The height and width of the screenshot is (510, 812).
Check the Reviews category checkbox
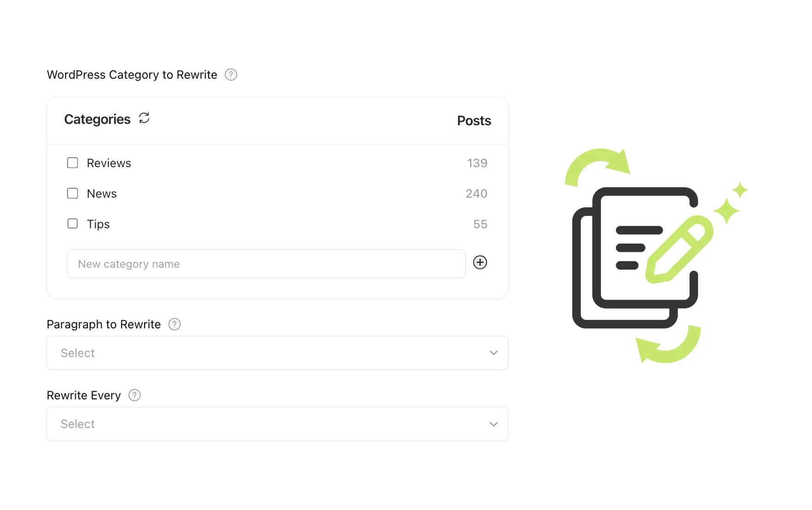[x=73, y=163]
